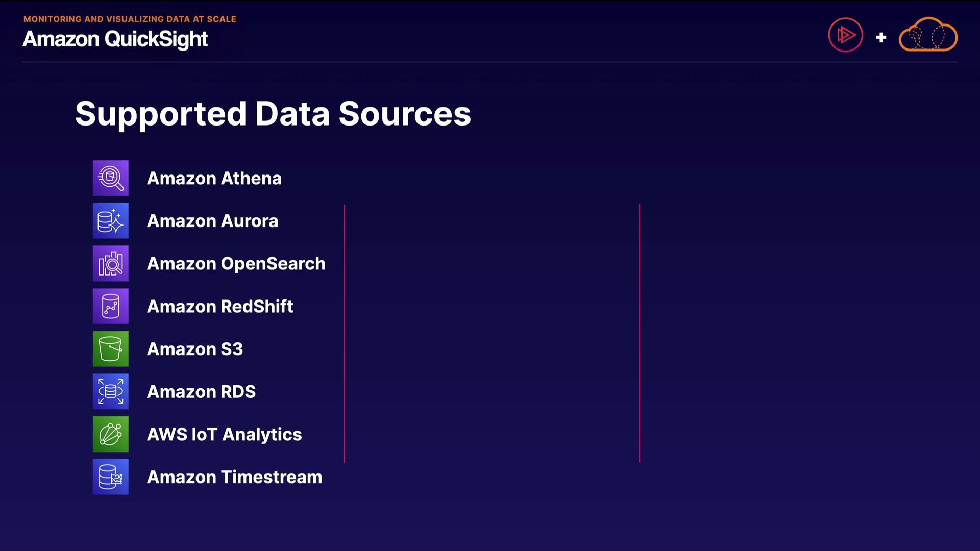980x551 pixels.
Task: Select the Amazon Aurora text label
Action: pyautogui.click(x=212, y=221)
